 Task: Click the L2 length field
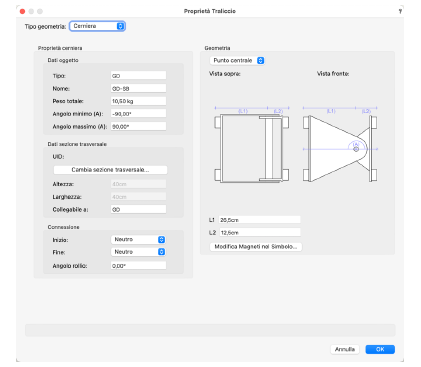[x=260, y=232]
